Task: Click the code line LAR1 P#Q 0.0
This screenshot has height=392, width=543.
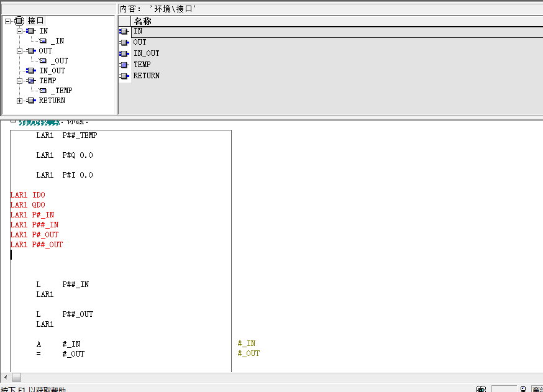Action: tap(65, 155)
